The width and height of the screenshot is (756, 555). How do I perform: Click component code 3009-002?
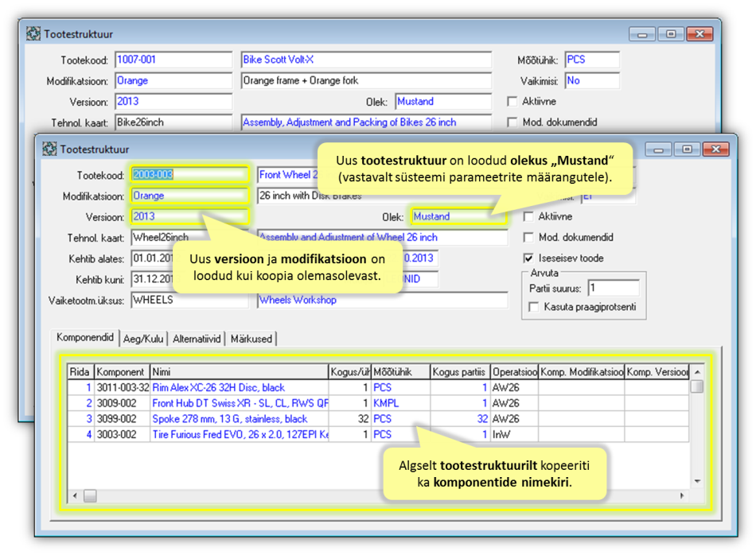(x=123, y=403)
